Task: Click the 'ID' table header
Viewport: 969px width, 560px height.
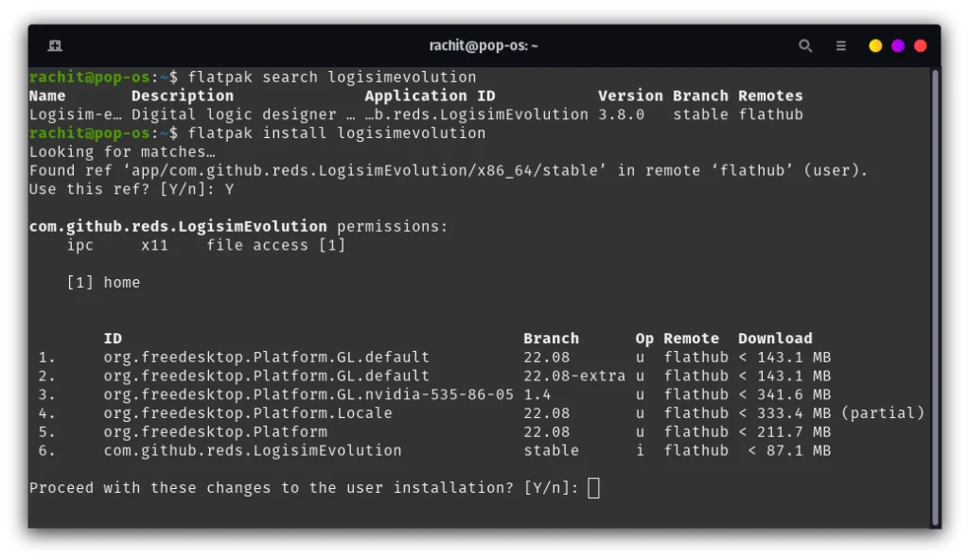Action: [113, 339]
